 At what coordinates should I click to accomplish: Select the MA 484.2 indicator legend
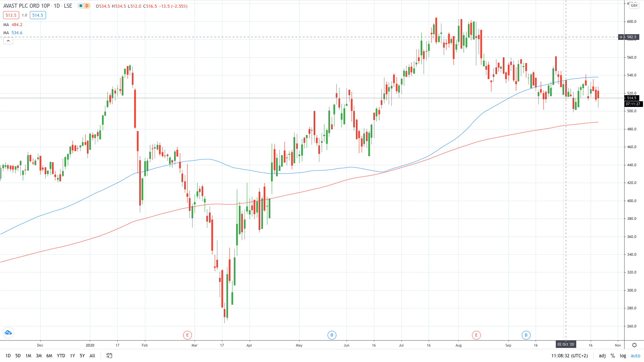[x=13, y=25]
